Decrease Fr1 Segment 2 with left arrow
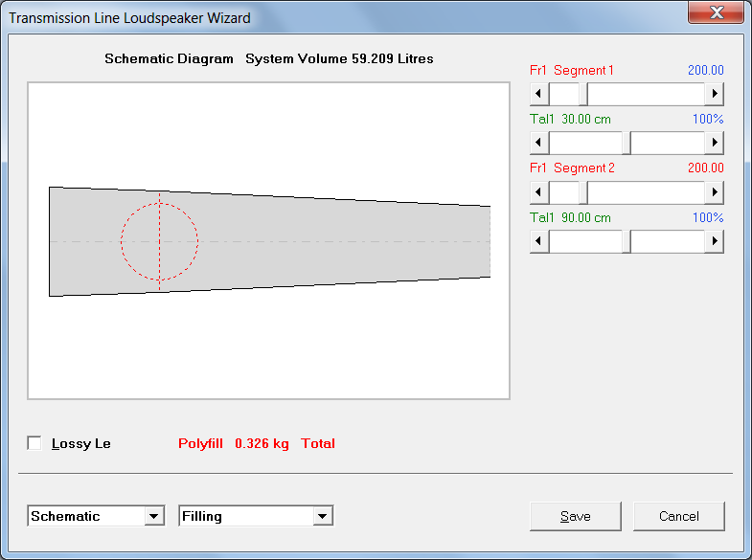 click(x=539, y=192)
